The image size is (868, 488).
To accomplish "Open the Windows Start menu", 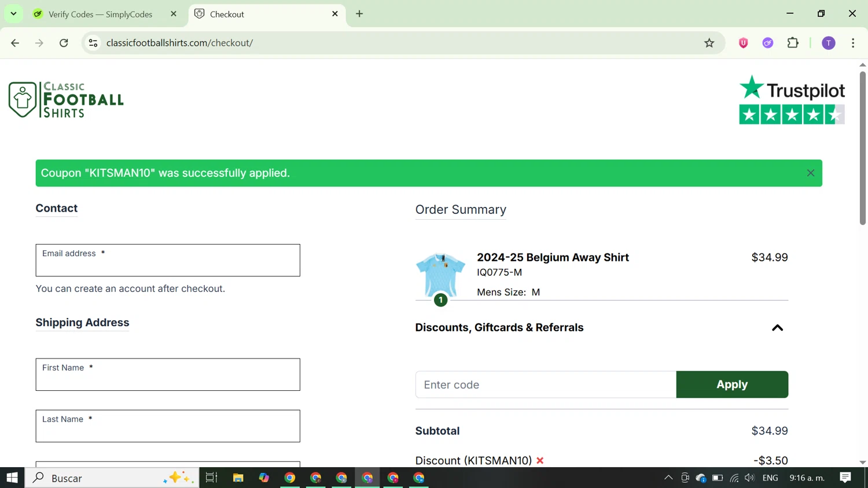I will pos(12,478).
